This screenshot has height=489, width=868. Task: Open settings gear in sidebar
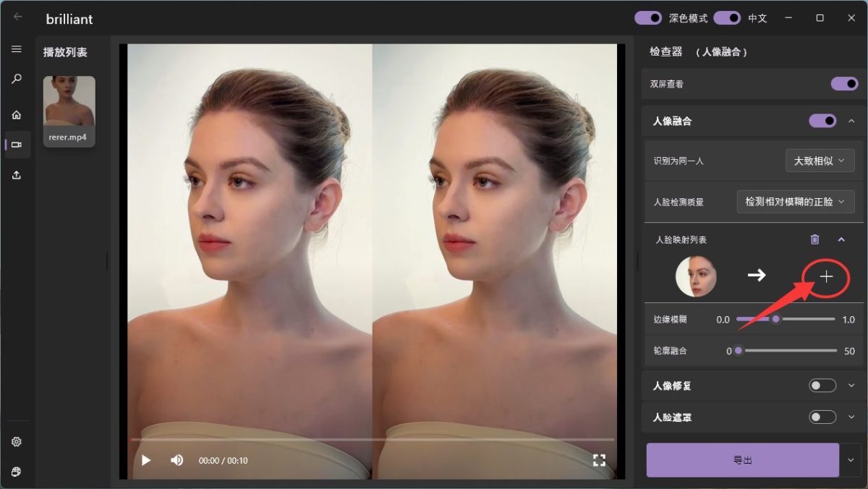(x=16, y=442)
